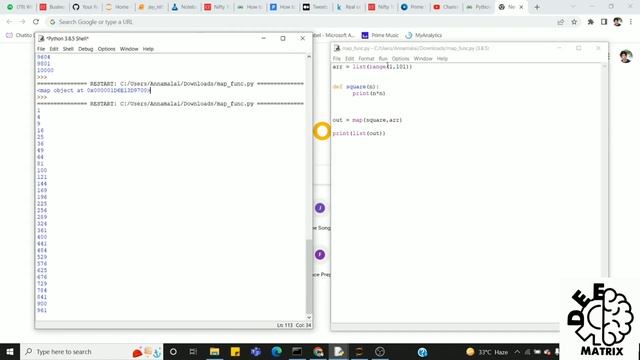This screenshot has height=360, width=640.
Task: Open Window menu in Python Shell window
Action: coord(129,49)
